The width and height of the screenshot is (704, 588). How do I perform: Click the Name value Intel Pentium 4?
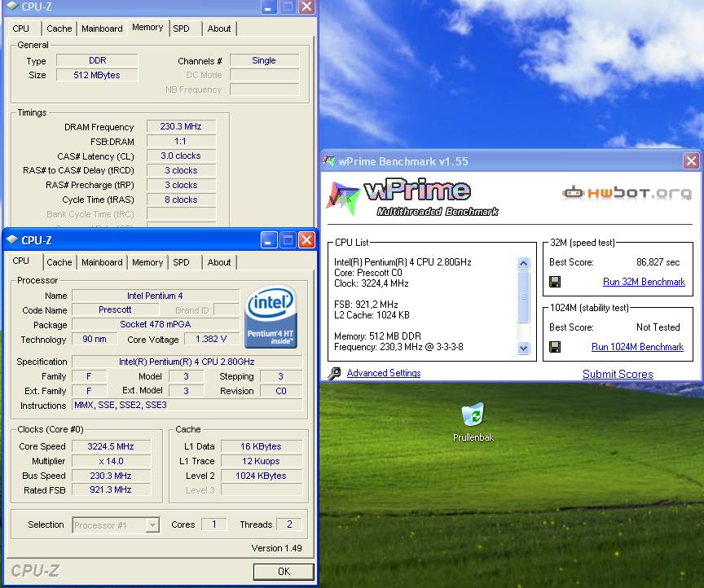pos(156,296)
